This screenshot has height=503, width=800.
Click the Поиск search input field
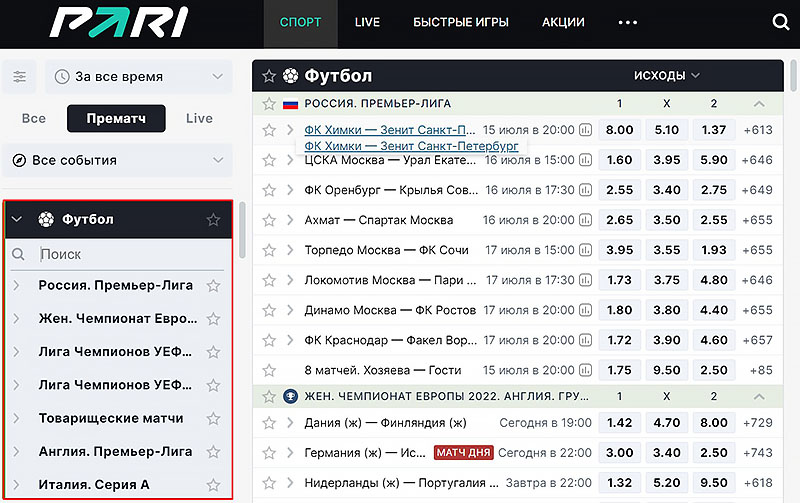point(120,255)
